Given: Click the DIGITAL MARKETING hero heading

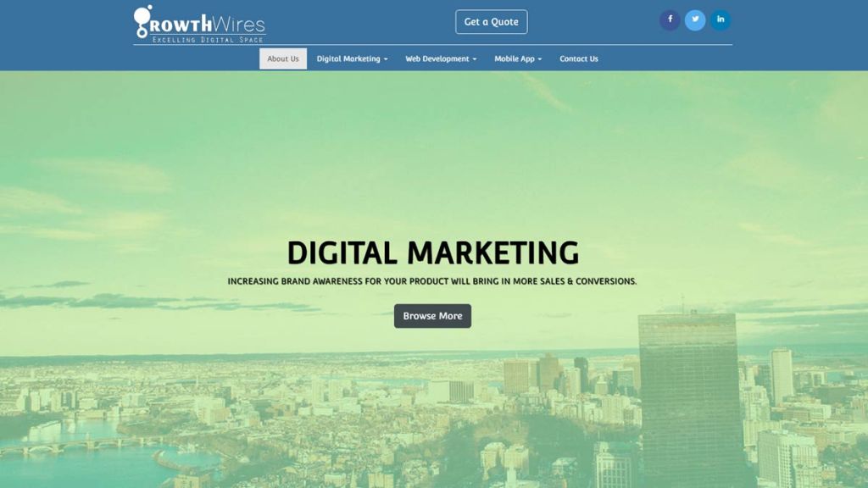Looking at the screenshot, I should click(433, 252).
